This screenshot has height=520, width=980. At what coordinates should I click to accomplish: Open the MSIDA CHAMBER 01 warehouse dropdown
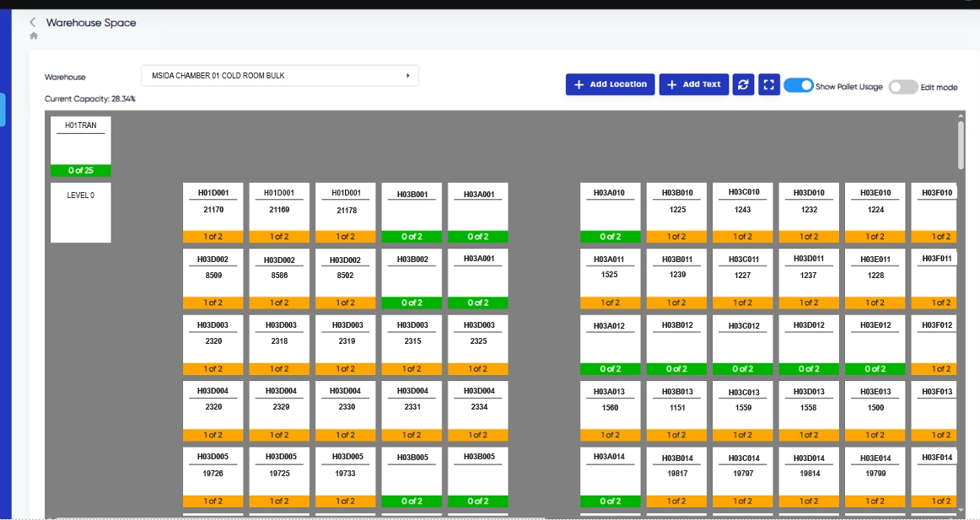279,76
